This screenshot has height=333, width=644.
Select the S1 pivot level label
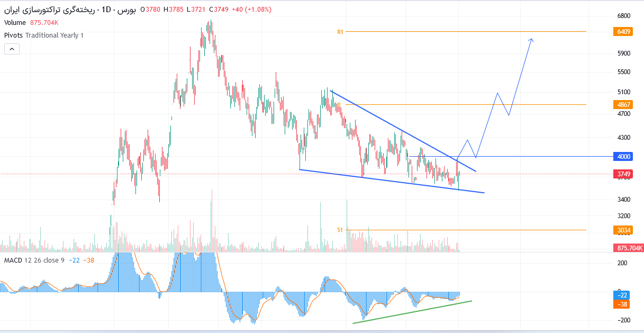click(340, 230)
